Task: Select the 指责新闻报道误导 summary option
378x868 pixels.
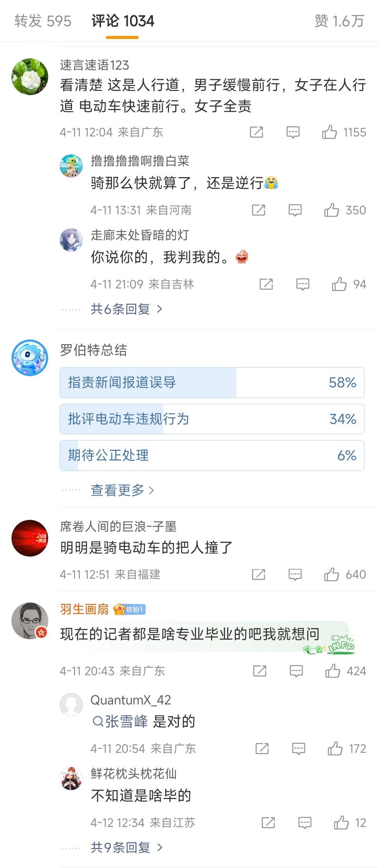Action: point(212,383)
